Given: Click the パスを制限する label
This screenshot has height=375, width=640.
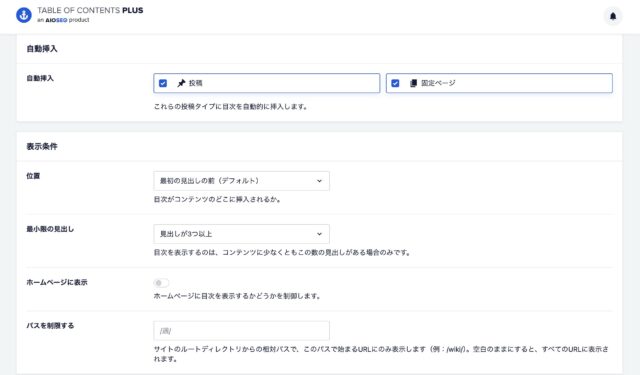Looking at the screenshot, I should coord(50,325).
